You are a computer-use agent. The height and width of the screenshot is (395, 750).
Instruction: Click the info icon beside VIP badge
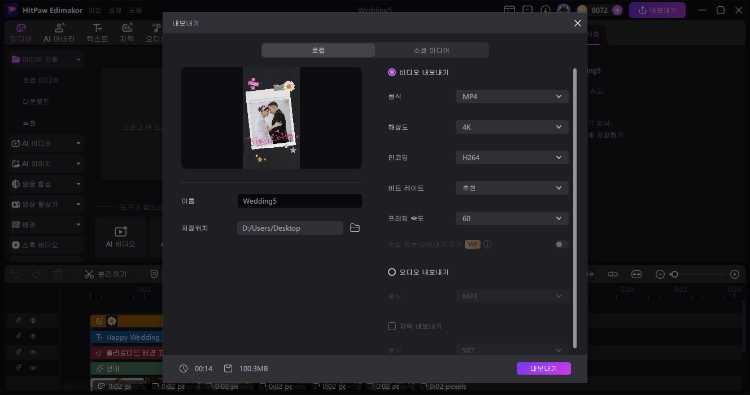click(487, 244)
